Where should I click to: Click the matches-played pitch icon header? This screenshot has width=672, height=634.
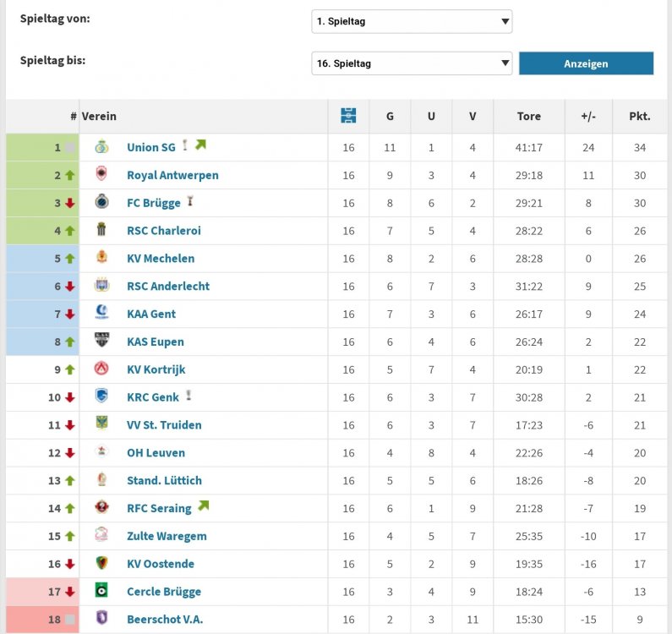point(348,116)
